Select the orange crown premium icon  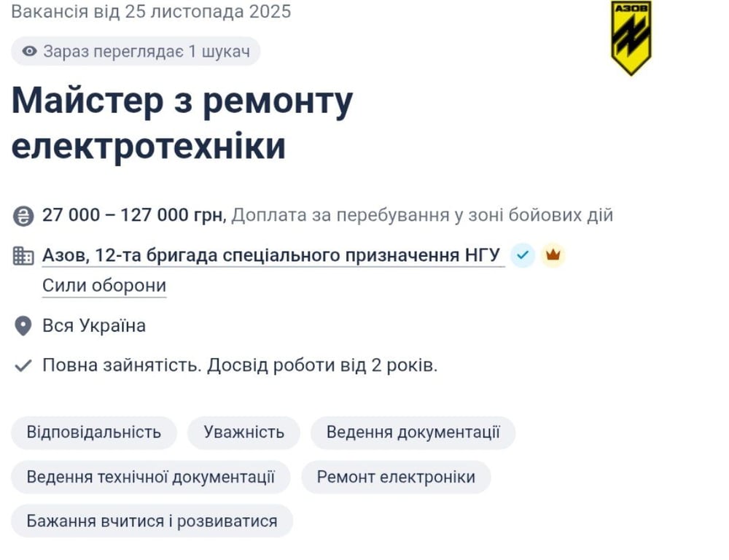pos(553,255)
